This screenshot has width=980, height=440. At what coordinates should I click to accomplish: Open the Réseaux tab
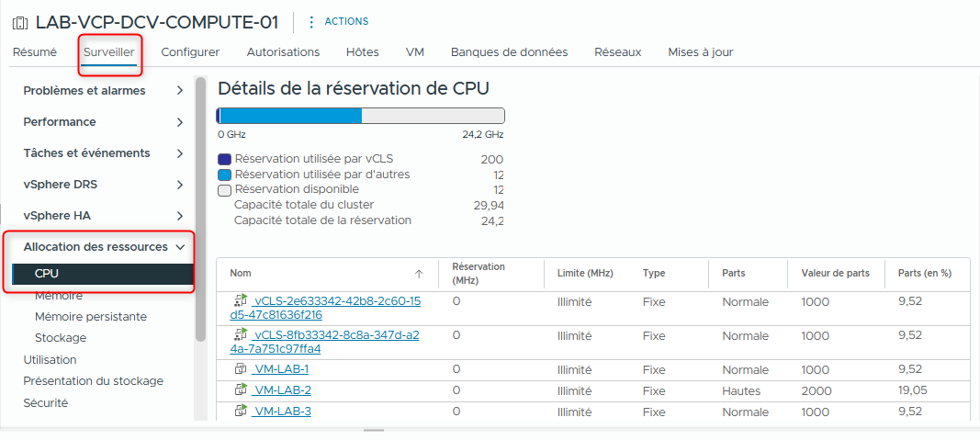click(x=617, y=52)
